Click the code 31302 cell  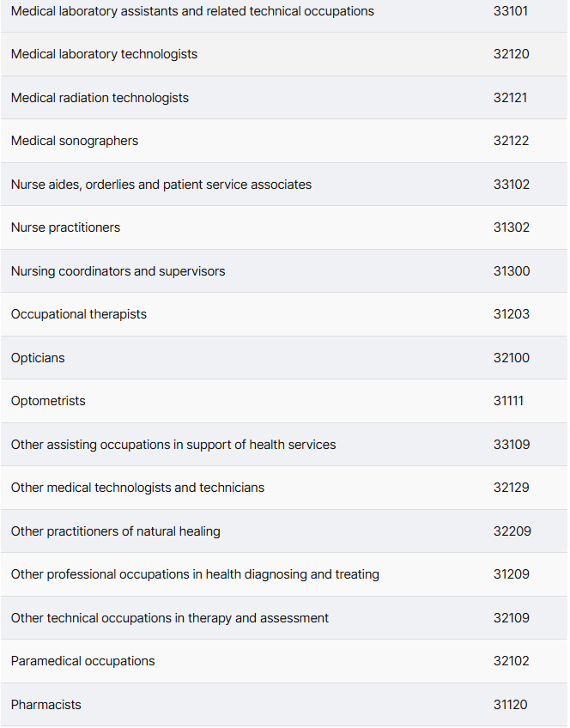pos(512,227)
